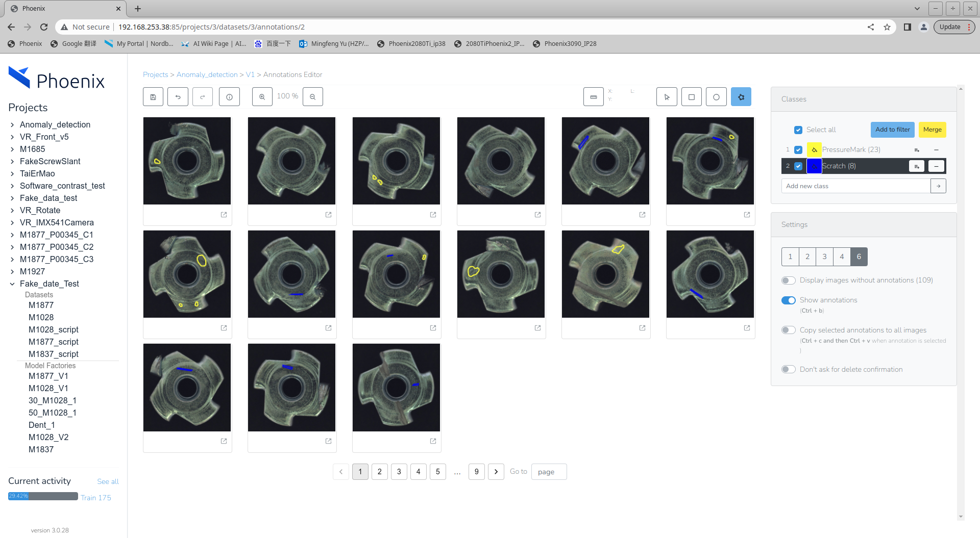Screen dimensions: 980x538
Task: Go to pagination page 3
Action: (x=399, y=472)
